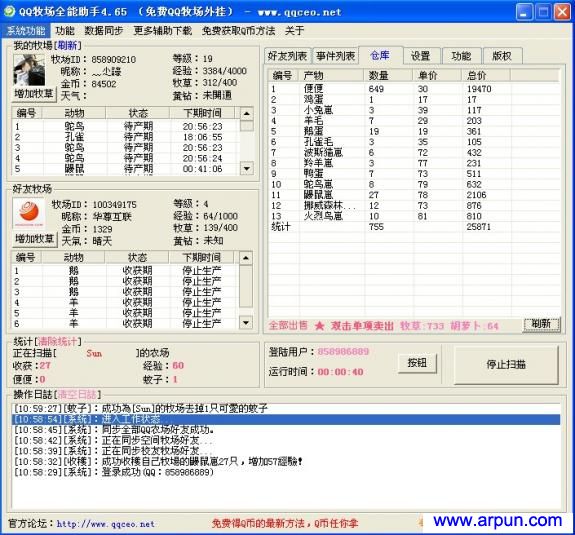Select warehouse row 鹅蛋
The height and width of the screenshot is (535, 575).
(x=414, y=131)
